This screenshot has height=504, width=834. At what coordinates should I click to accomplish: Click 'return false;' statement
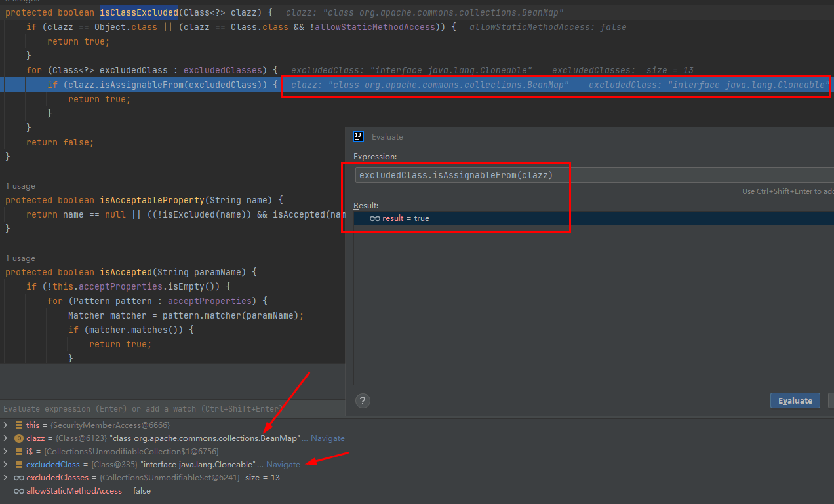(x=60, y=142)
